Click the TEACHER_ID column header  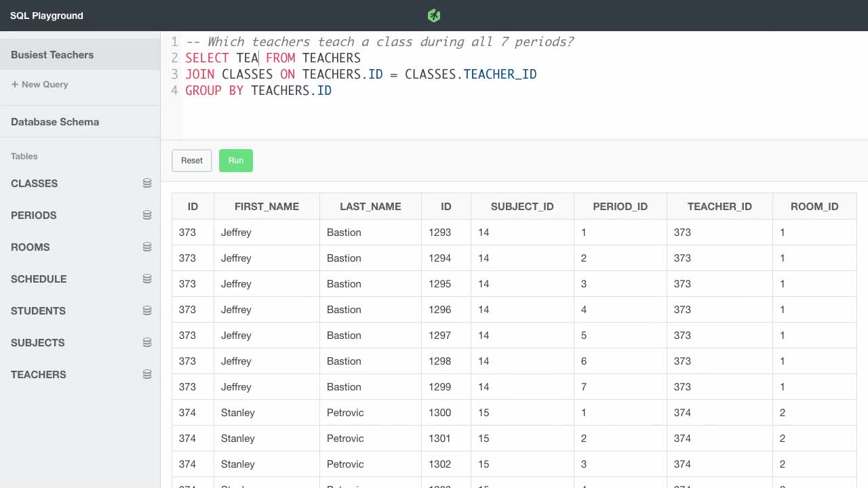719,206
